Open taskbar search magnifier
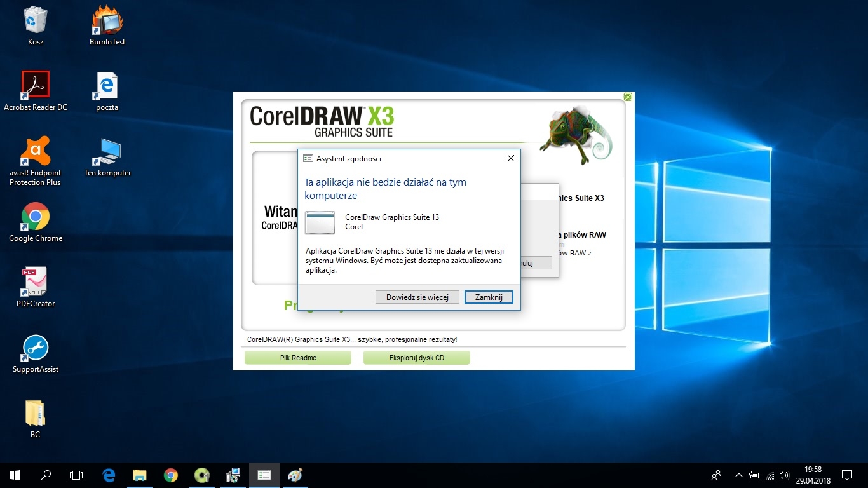The width and height of the screenshot is (868, 488). (46, 475)
